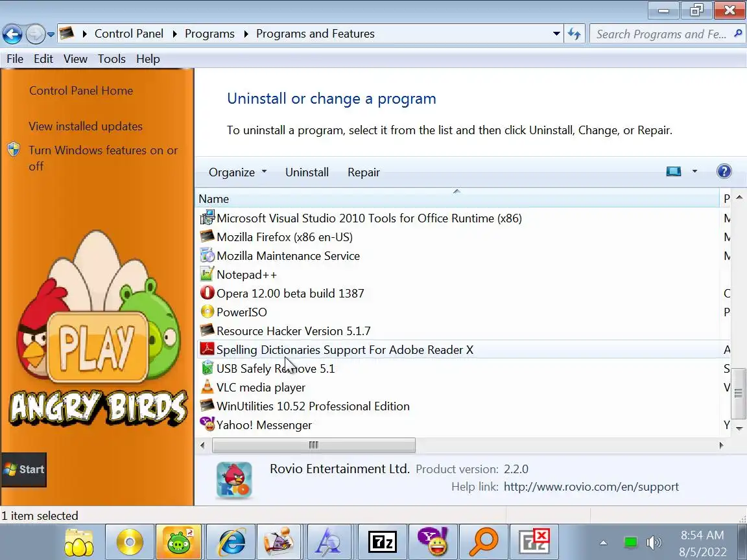Open the green pig taskbar icon
This screenshot has height=560, width=747.
pos(179,542)
